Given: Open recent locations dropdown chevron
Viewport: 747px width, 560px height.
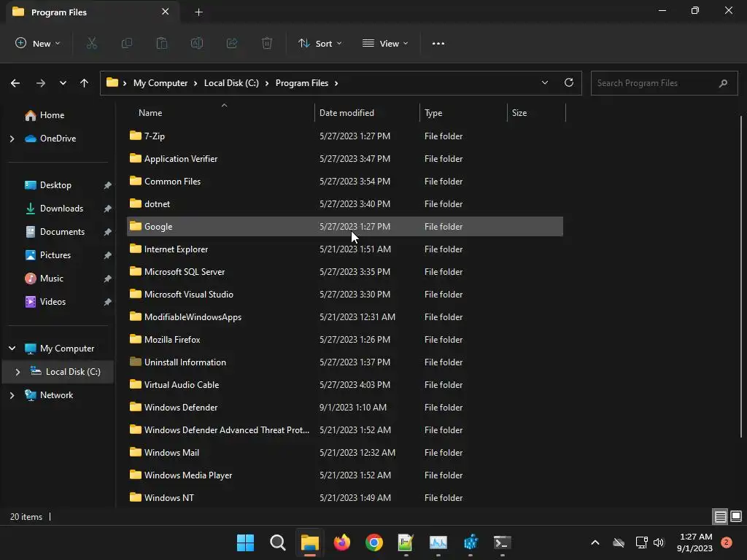Looking at the screenshot, I should click(63, 83).
